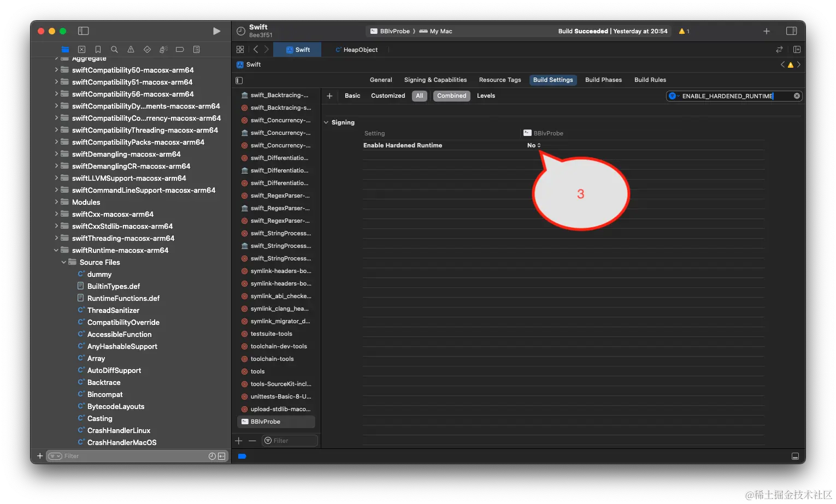Image resolution: width=836 pixels, height=504 pixels.
Task: Open the report navigator icon
Action: pyautogui.click(x=196, y=49)
